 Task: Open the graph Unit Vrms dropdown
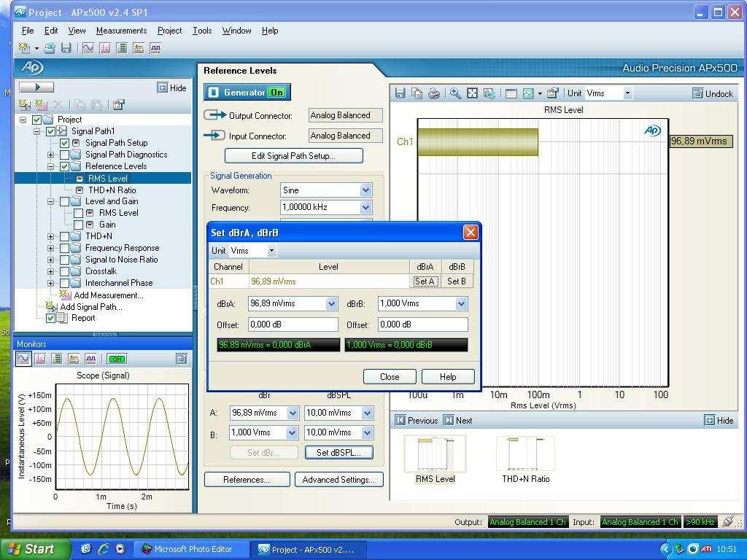point(627,93)
